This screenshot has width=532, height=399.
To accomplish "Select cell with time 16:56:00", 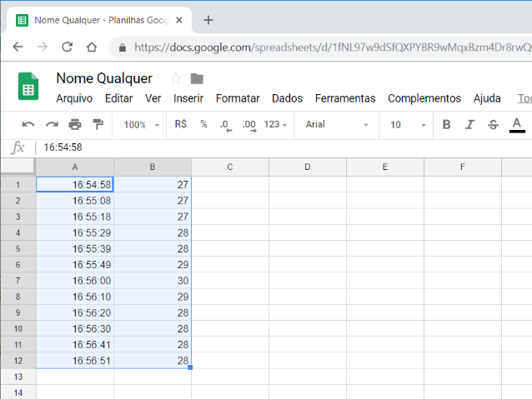I will [x=75, y=281].
